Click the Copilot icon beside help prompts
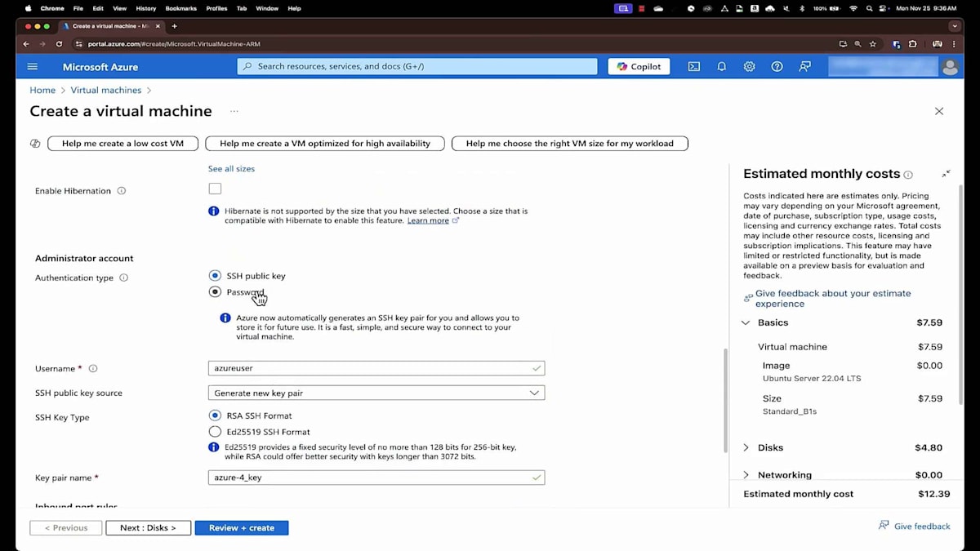Viewport: 980px width, 551px height. (35, 144)
